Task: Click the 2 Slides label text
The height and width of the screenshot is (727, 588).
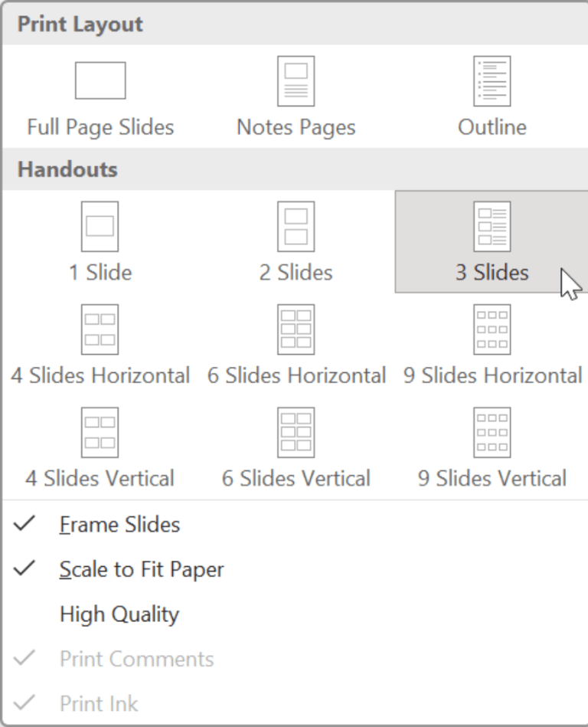Action: 296,272
